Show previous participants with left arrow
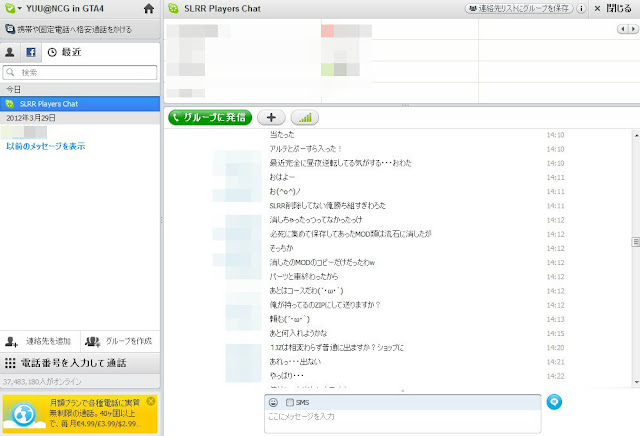The image size is (640, 436). (x=622, y=29)
